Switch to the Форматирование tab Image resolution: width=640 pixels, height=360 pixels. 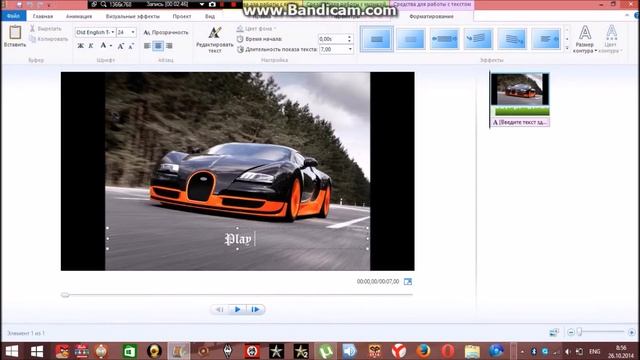pos(431,16)
